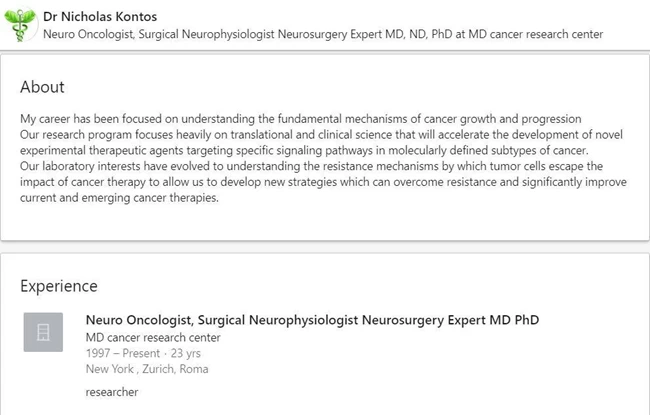Image resolution: width=650 pixels, height=415 pixels.
Task: Click the 'Our laboratory interests' paragraph line
Action: pos(311,166)
